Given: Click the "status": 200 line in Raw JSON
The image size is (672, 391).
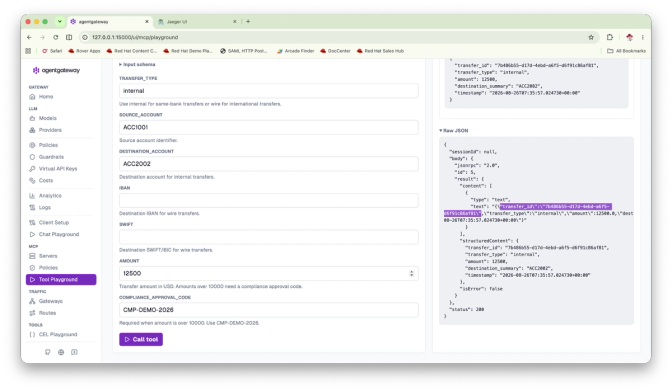Looking at the screenshot, I should [x=466, y=310].
